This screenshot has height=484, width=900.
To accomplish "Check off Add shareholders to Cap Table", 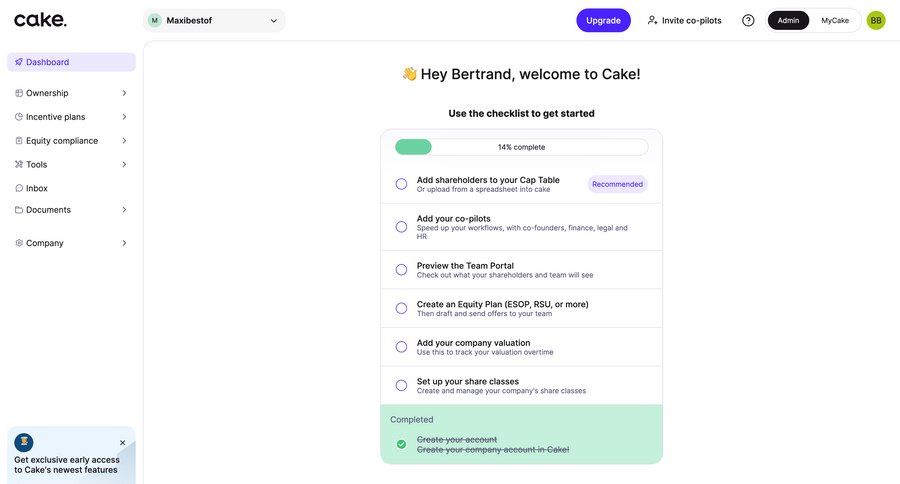I will pos(401,184).
